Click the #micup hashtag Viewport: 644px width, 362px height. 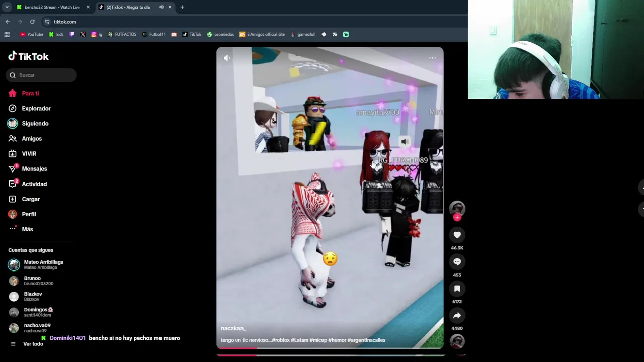(318, 340)
